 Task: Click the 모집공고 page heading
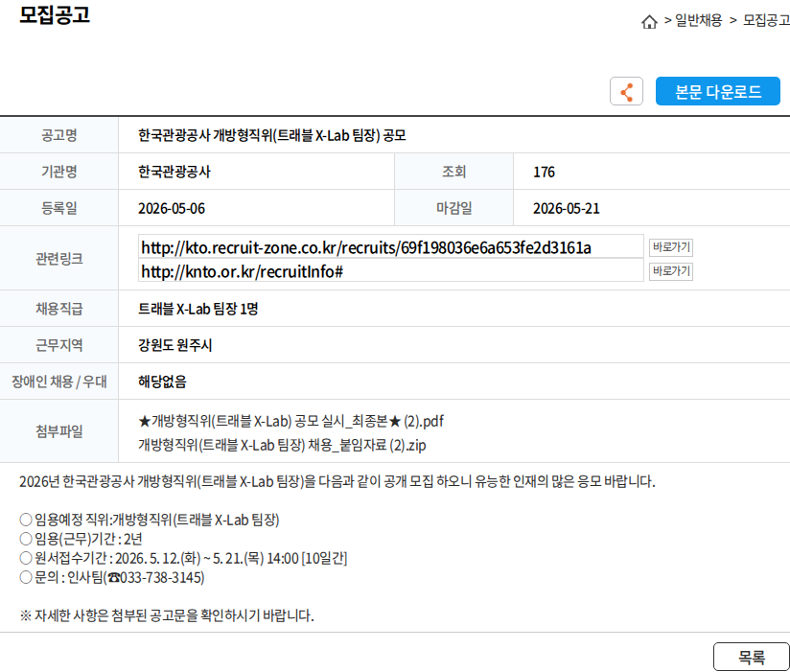tap(55, 14)
